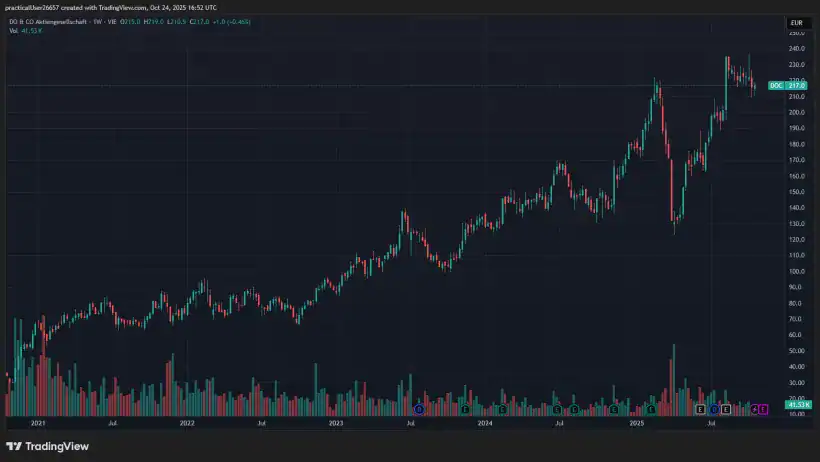Open the EUR currency selector

tap(796, 22)
